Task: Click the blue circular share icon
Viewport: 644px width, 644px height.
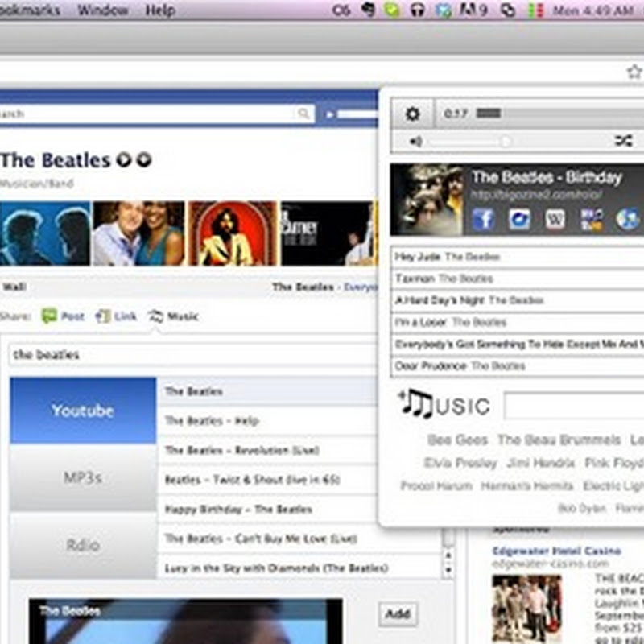Action: [x=519, y=219]
